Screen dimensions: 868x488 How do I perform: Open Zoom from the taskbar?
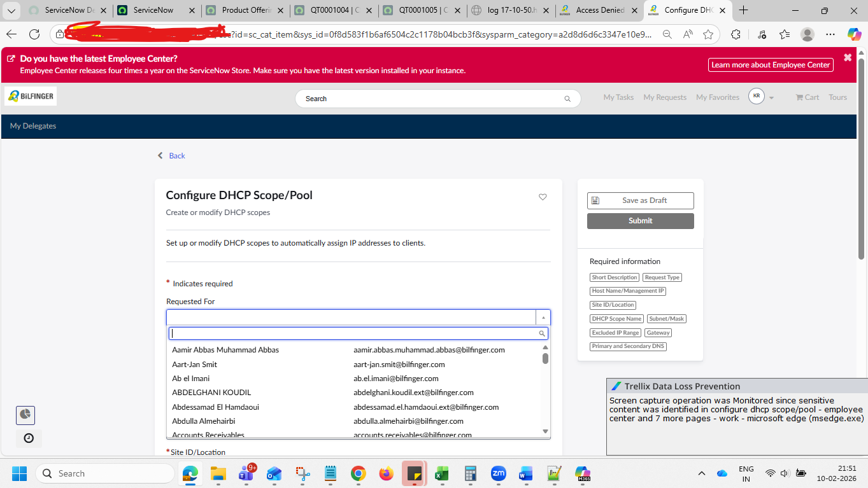pos(498,473)
